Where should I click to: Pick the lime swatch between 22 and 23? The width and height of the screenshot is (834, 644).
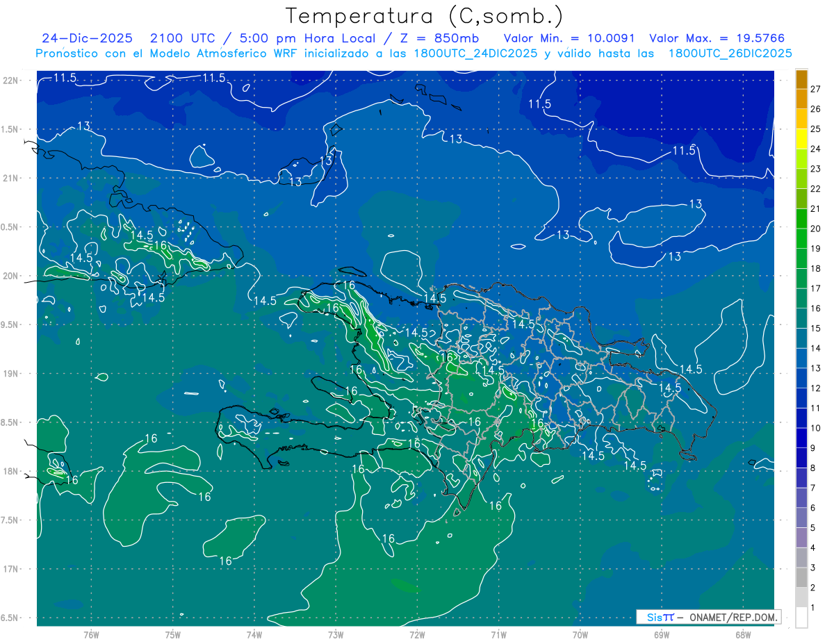(x=801, y=179)
